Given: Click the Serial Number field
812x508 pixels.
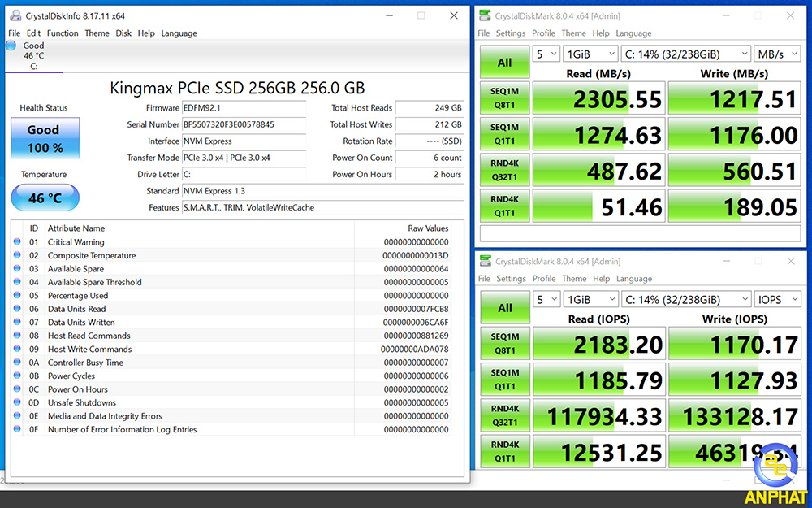Looking at the screenshot, I should click(x=244, y=124).
